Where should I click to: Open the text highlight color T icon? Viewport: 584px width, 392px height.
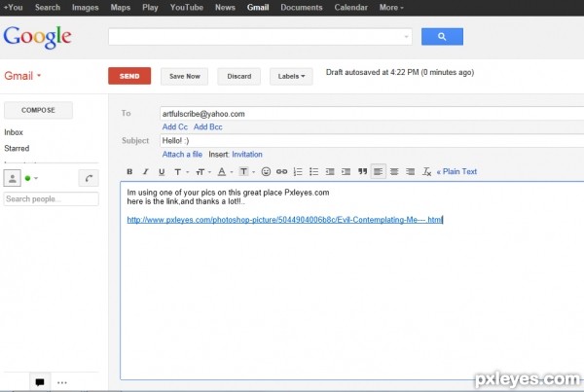click(243, 171)
